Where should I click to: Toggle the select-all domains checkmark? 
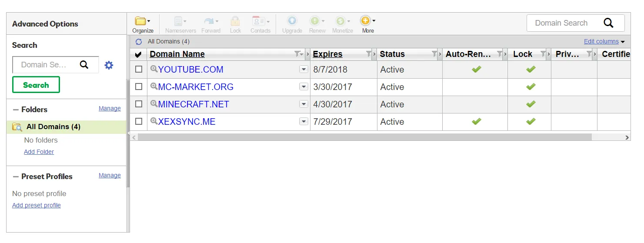(x=138, y=54)
